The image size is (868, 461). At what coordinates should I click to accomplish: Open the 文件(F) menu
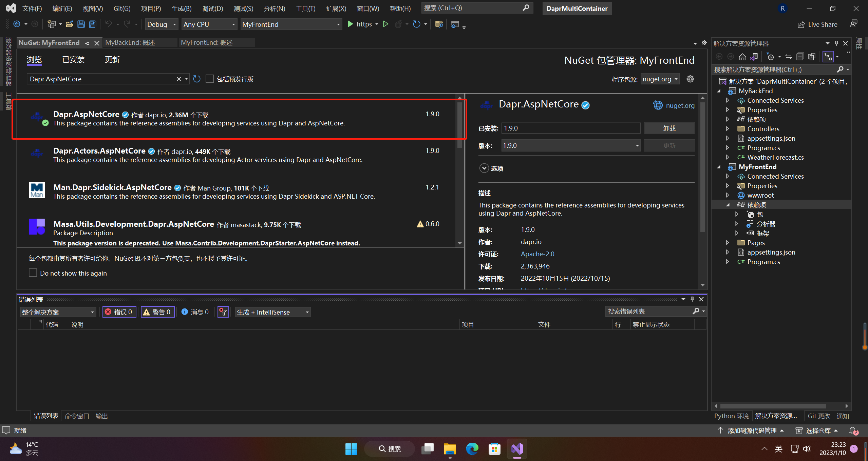(x=32, y=8)
